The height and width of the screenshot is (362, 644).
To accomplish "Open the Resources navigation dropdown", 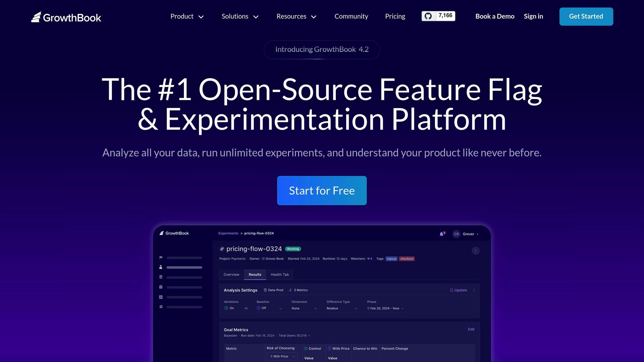I will 296,16.
